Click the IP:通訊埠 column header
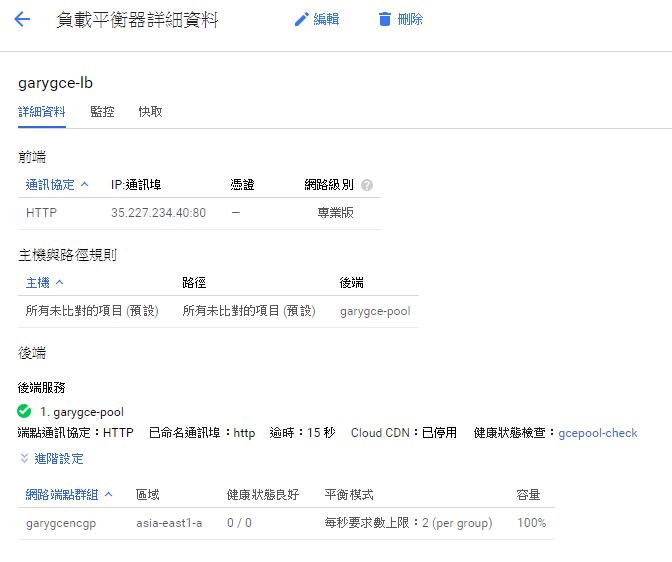 [x=136, y=185]
